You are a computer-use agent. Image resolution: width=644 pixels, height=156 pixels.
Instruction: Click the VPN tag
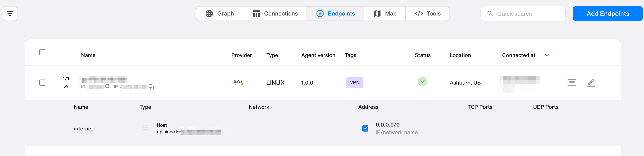pyautogui.click(x=355, y=83)
